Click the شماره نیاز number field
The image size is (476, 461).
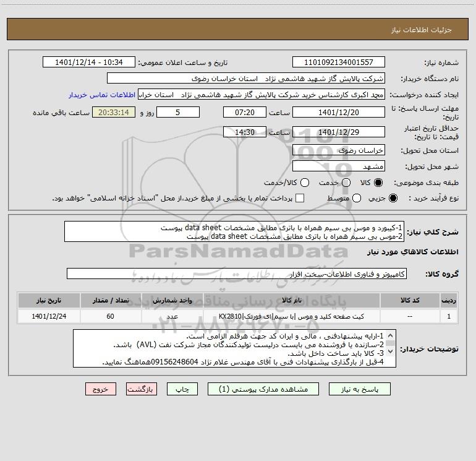coord(338,62)
